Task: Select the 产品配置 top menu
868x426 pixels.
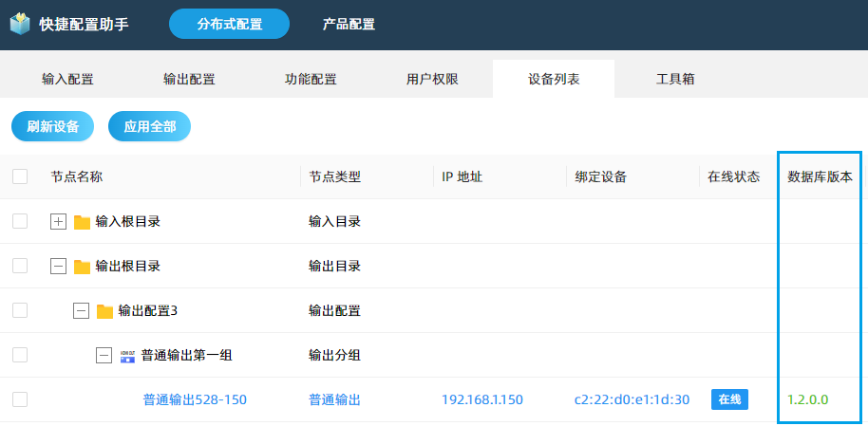Action: tap(349, 24)
